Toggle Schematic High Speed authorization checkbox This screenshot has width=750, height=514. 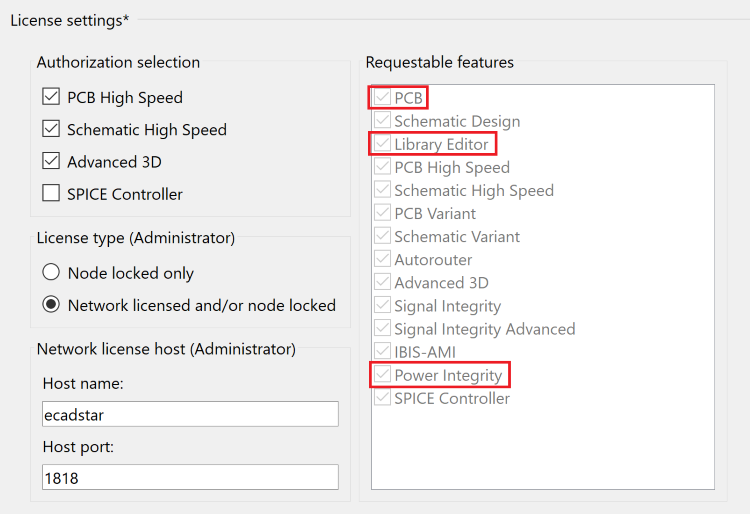[x=51, y=129]
